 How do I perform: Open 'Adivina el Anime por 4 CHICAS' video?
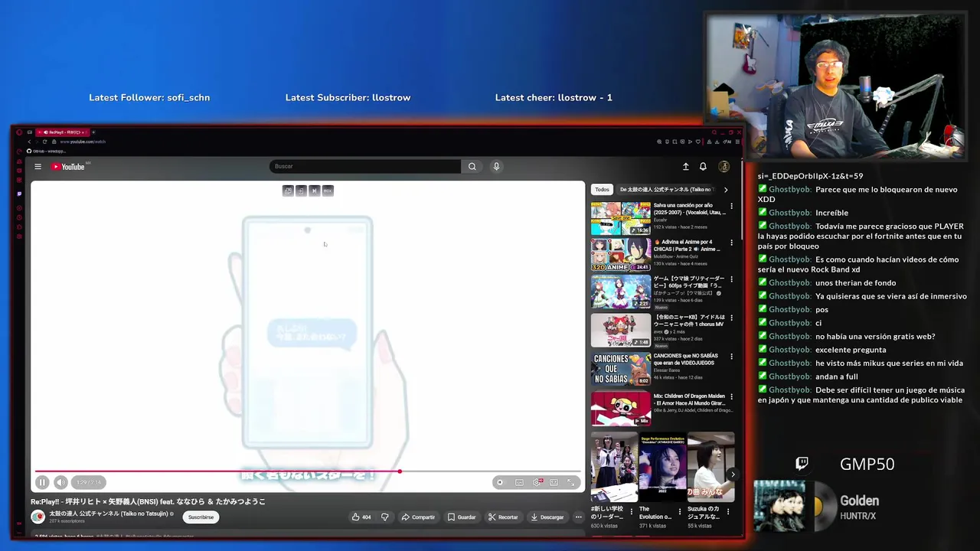click(x=621, y=255)
